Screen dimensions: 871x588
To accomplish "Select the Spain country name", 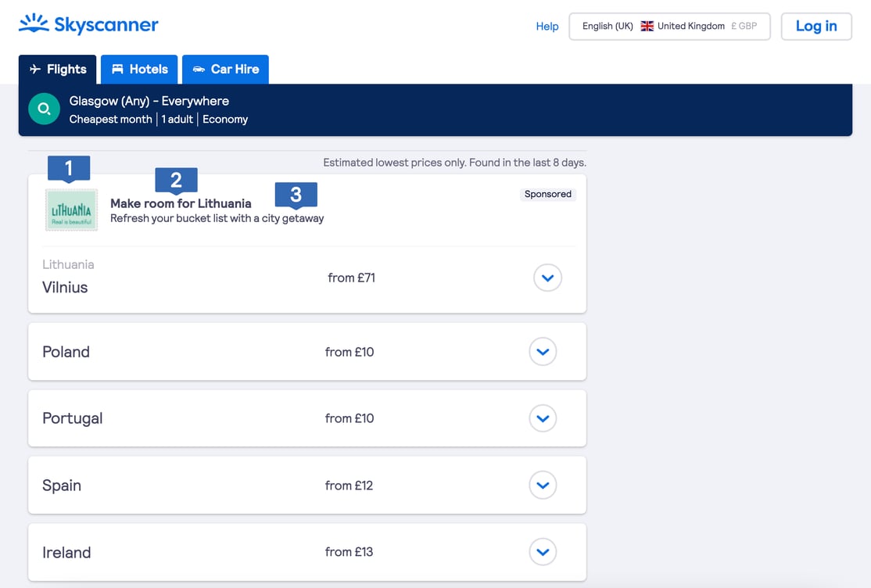I will click(62, 486).
